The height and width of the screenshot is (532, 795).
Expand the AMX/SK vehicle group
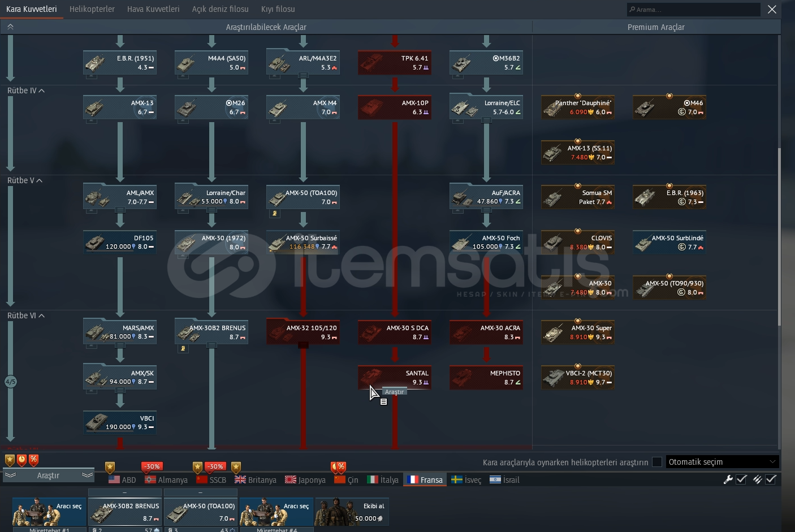click(x=120, y=391)
